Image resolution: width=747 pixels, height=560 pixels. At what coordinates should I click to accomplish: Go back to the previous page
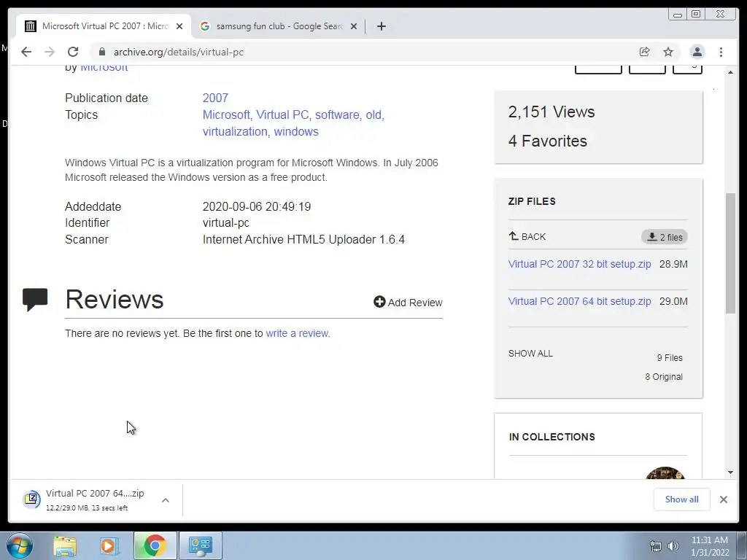coord(26,52)
